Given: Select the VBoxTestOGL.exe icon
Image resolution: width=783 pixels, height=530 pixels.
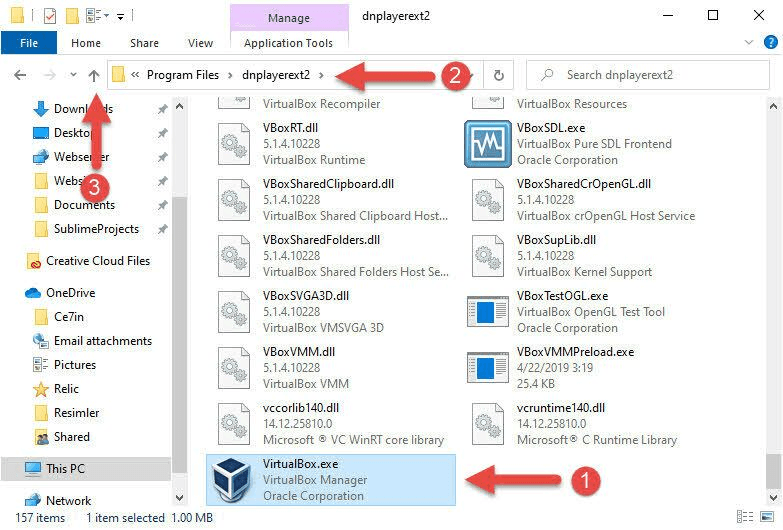Looking at the screenshot, I should click(x=487, y=312).
